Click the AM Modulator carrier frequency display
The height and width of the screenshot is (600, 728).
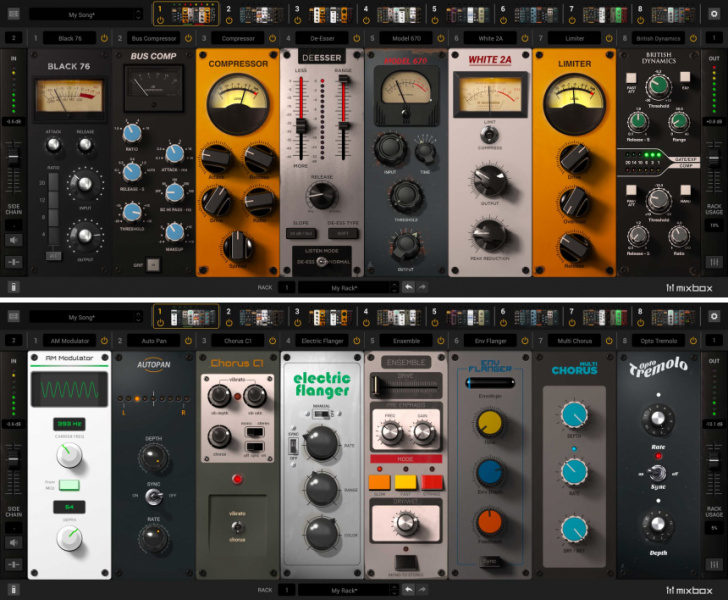[x=69, y=424]
